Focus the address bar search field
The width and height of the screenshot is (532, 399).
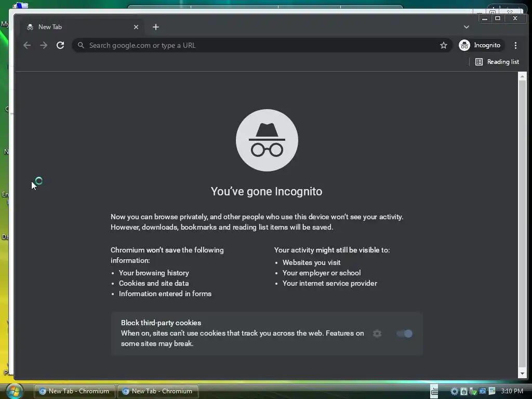[262, 45]
